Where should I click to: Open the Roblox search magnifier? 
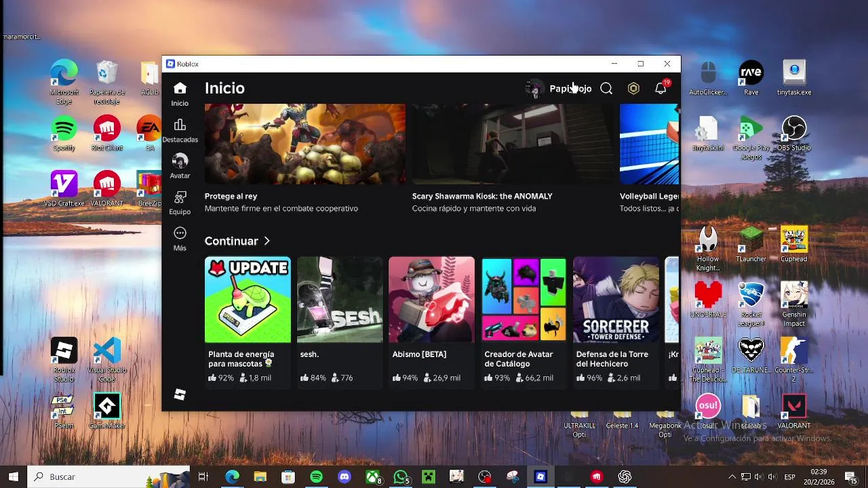(606, 89)
